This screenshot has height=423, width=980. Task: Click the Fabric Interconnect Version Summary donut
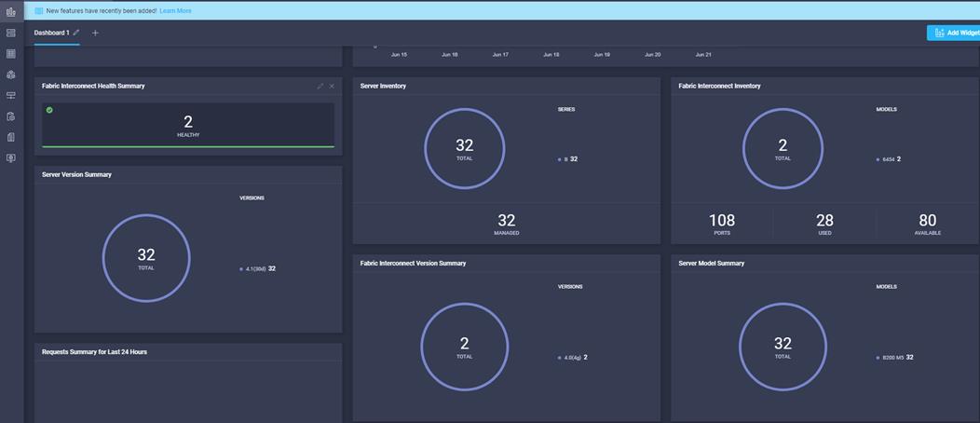[464, 347]
